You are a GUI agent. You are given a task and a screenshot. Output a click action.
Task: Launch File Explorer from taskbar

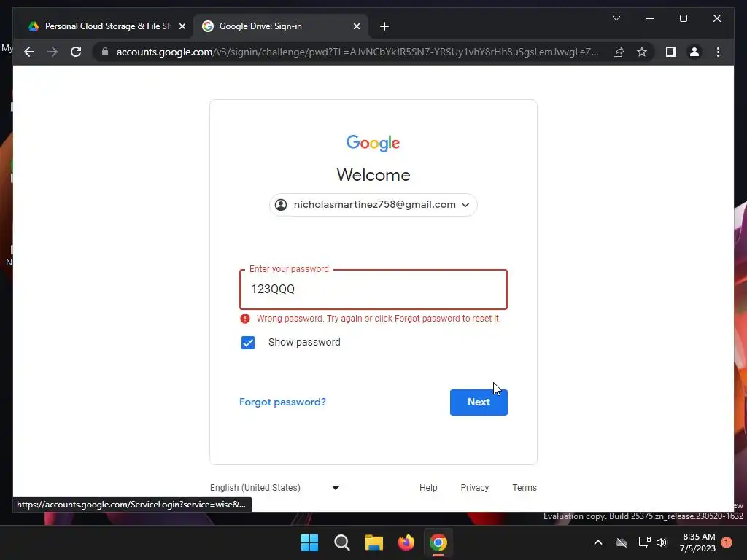pos(374,542)
